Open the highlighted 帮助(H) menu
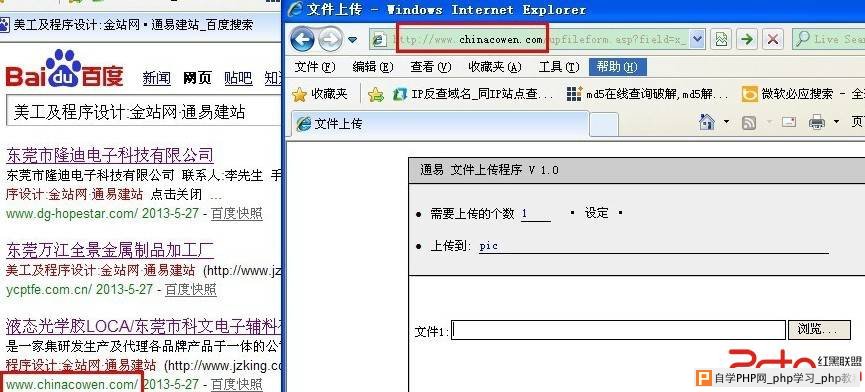This screenshot has width=865, height=392. point(617,67)
